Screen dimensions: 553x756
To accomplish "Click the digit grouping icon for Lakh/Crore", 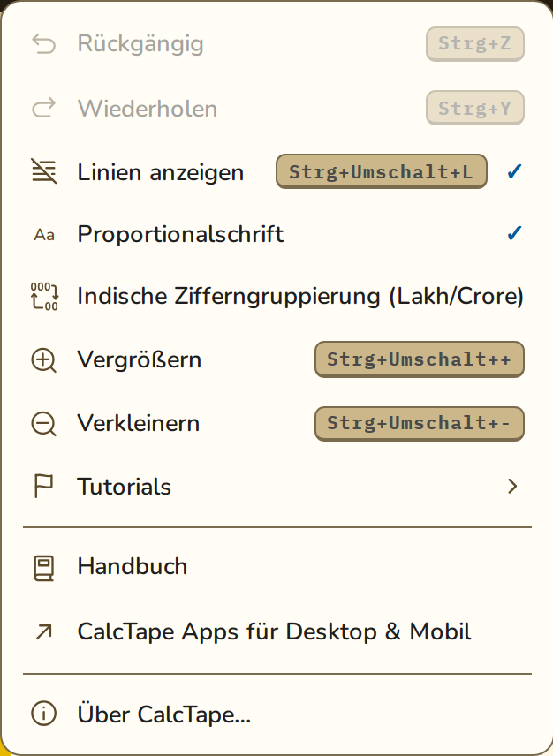I will [44, 296].
